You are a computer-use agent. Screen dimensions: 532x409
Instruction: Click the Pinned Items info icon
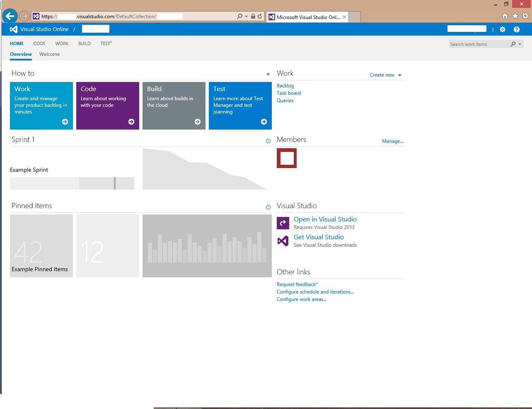click(268, 207)
